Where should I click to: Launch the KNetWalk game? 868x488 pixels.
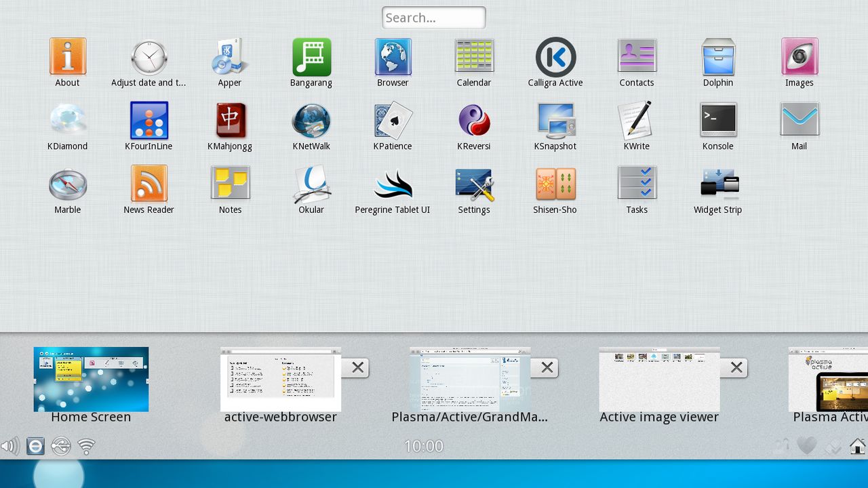click(311, 126)
